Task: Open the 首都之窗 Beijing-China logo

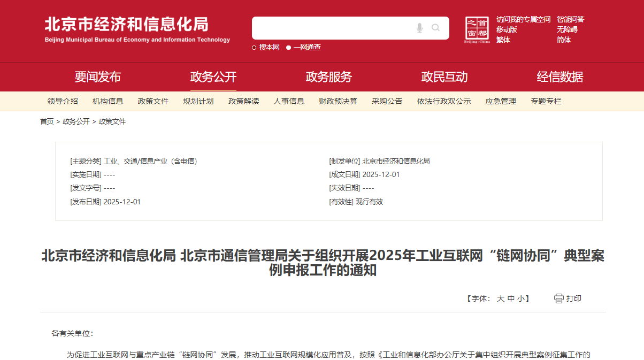Action: coord(477,30)
